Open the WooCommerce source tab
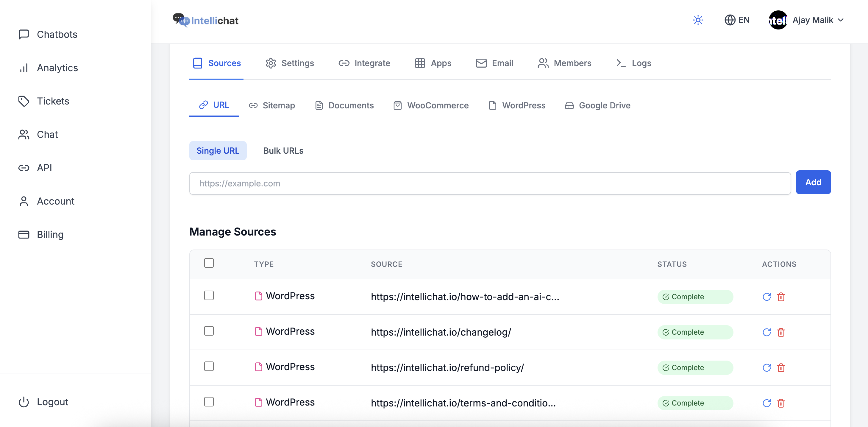This screenshot has width=868, height=427. pos(431,105)
